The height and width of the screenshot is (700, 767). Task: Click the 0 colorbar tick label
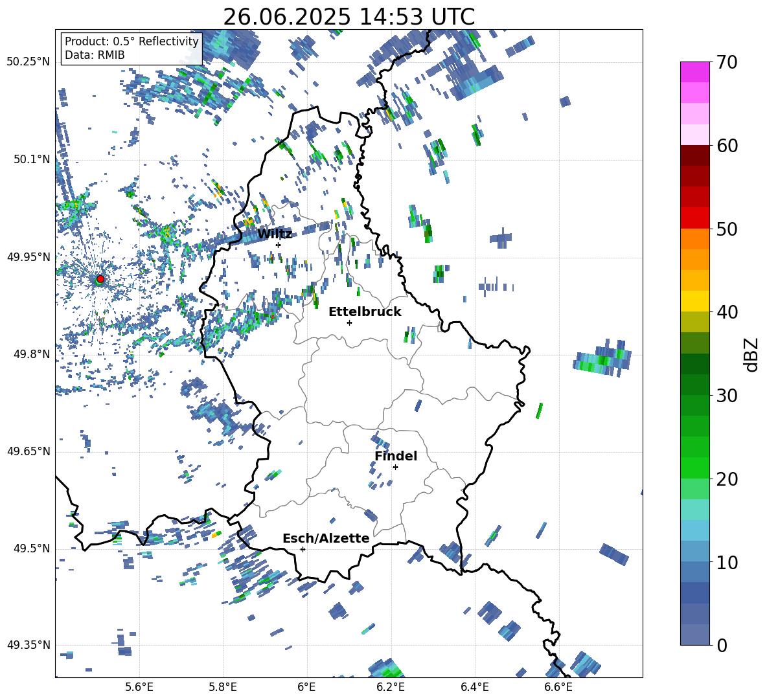722,645
